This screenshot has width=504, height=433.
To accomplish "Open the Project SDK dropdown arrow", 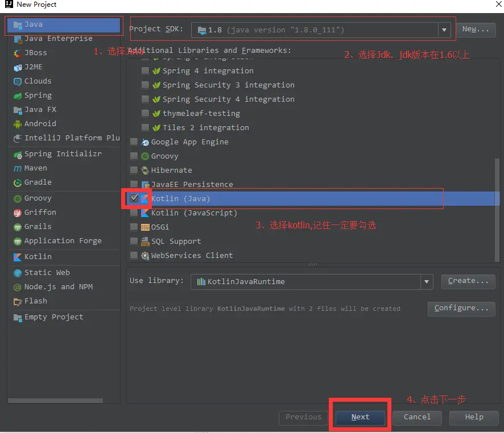I will click(x=444, y=30).
